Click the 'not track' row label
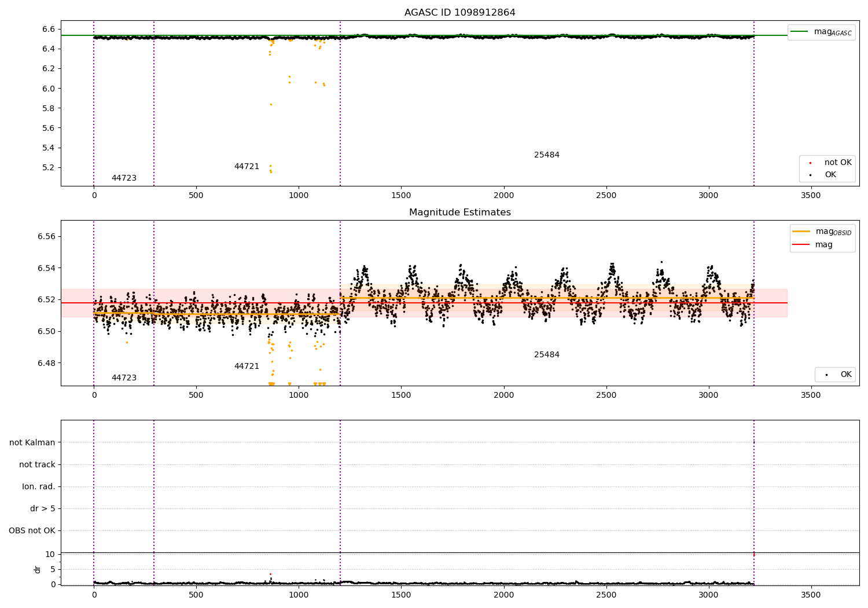Viewport: 868px width, 608px height. coord(37,465)
